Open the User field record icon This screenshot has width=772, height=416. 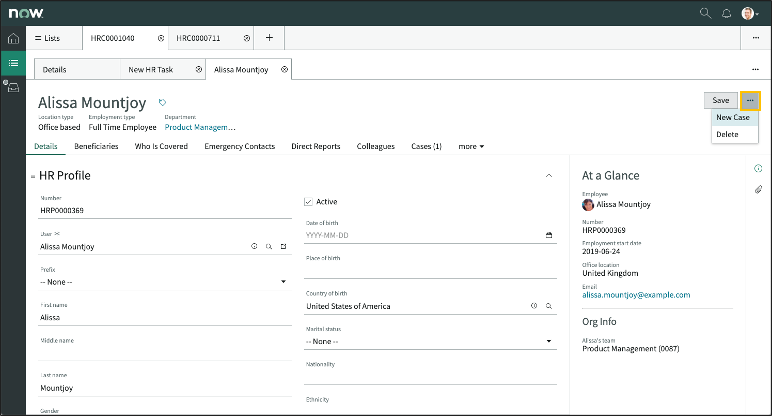284,246
